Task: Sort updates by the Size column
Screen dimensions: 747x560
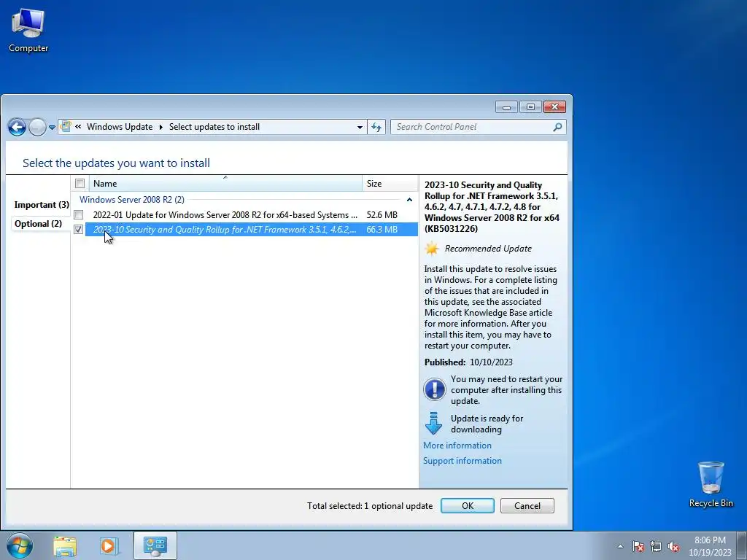Action: 390,183
